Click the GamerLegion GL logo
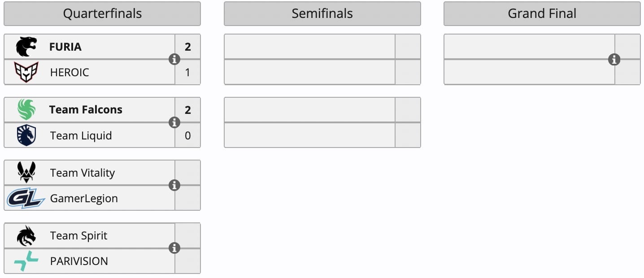 (x=26, y=198)
